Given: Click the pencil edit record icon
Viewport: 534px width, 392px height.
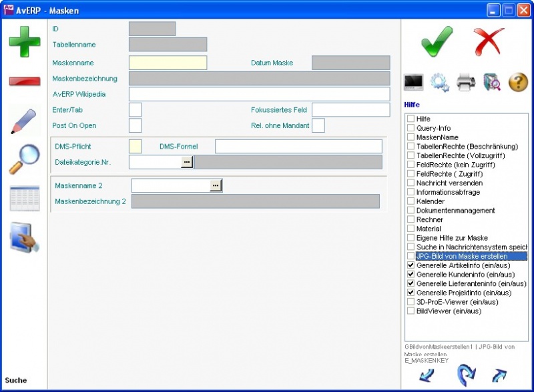Looking at the screenshot, I should (25, 120).
